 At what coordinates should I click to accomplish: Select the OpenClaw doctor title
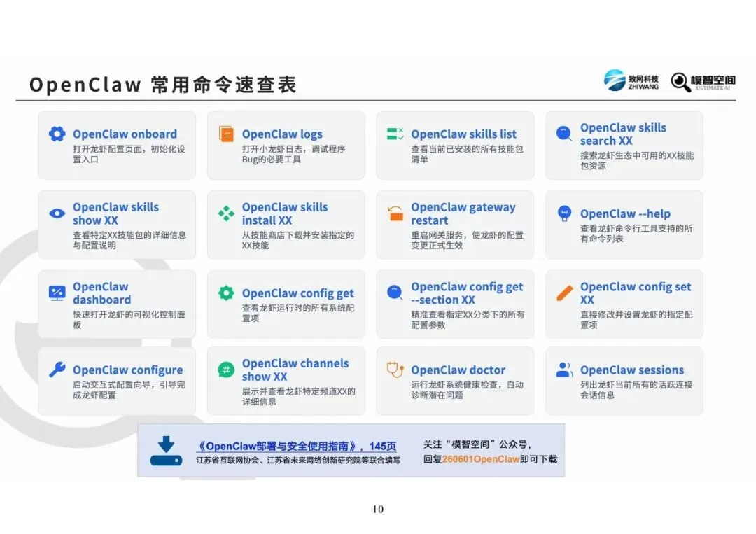coord(458,370)
